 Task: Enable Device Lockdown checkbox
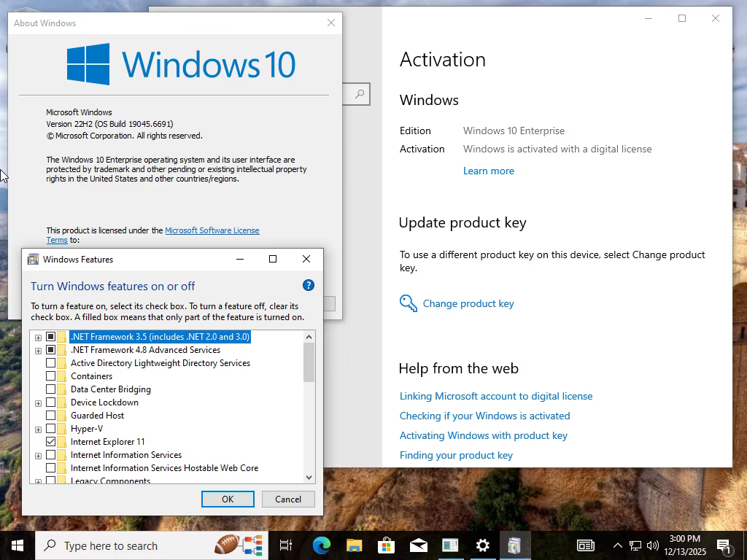pos(50,402)
